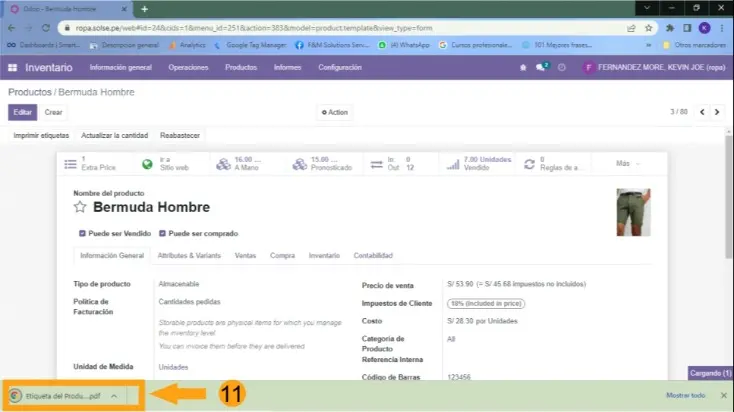View A Mano on-hand stock quantity
Viewport: 734px width, 412px height.
tap(246, 163)
